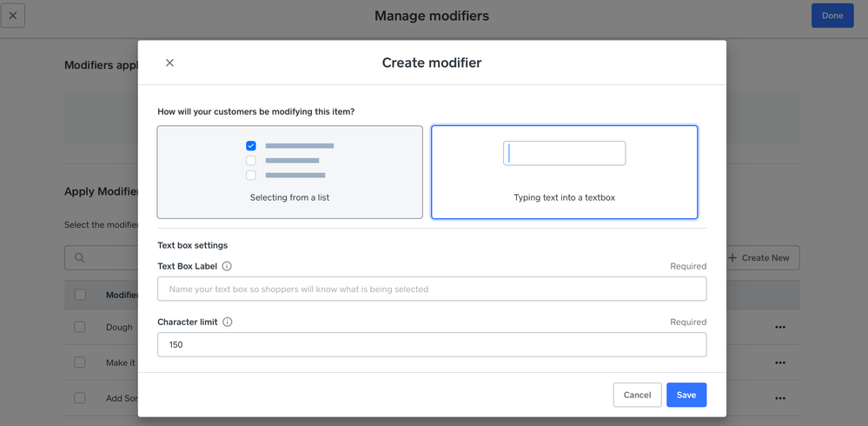Open the second row's three-dot menu
This screenshot has width=868, height=426.
779,363
